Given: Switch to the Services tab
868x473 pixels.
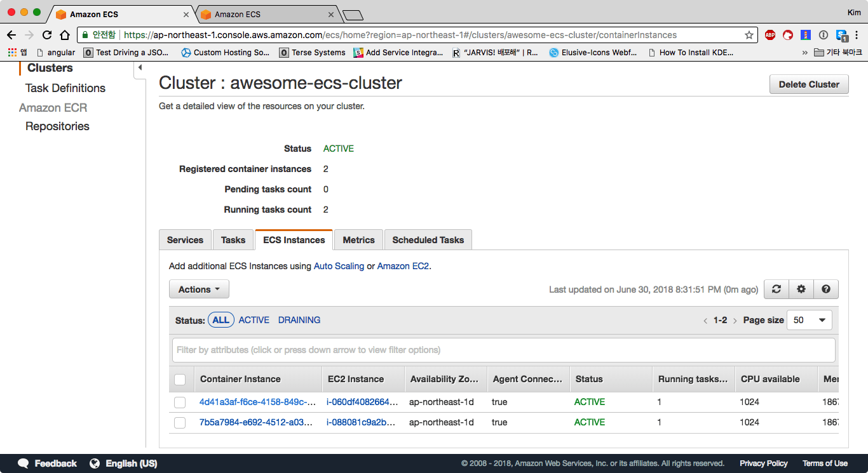Looking at the screenshot, I should 185,240.
